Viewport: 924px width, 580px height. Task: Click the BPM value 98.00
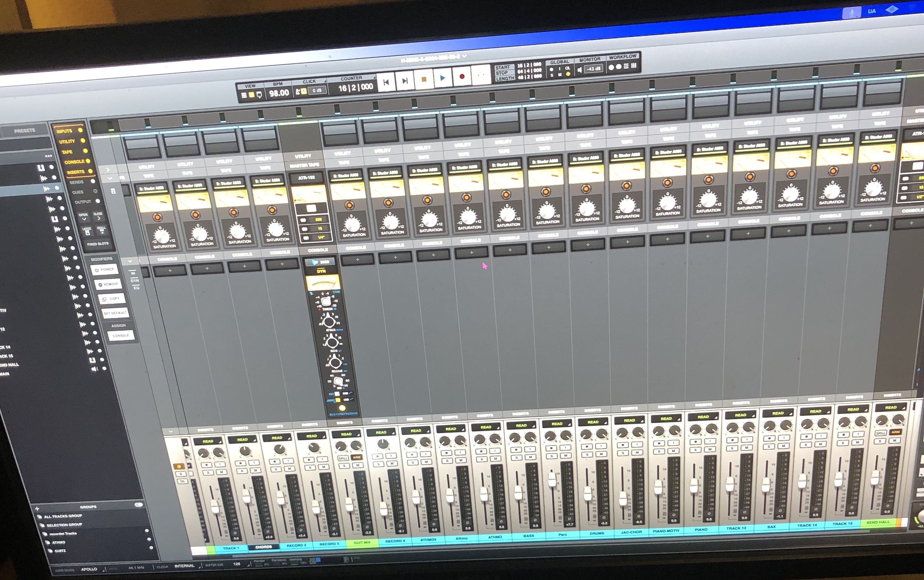click(279, 93)
